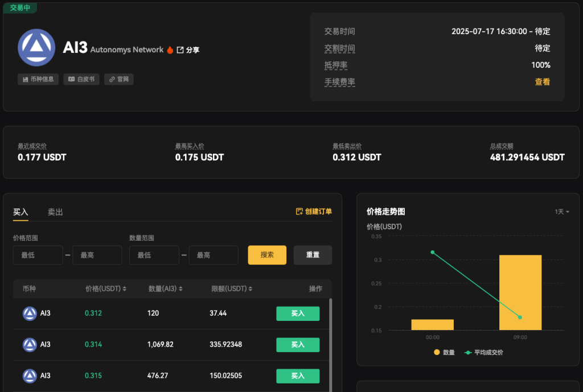The image size is (583, 392).
Task: Open the 币种信息 coin details panel
Action: click(38, 79)
